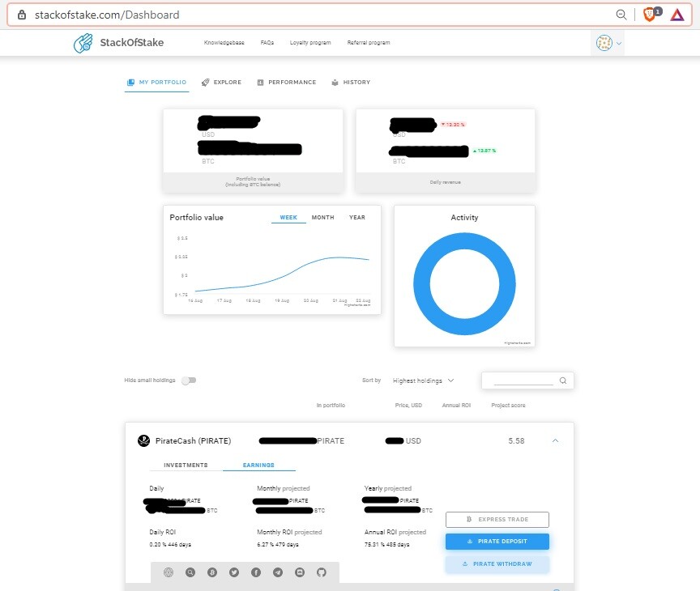The image size is (700, 591).
Task: Click the Express Trade button
Action: click(x=497, y=520)
